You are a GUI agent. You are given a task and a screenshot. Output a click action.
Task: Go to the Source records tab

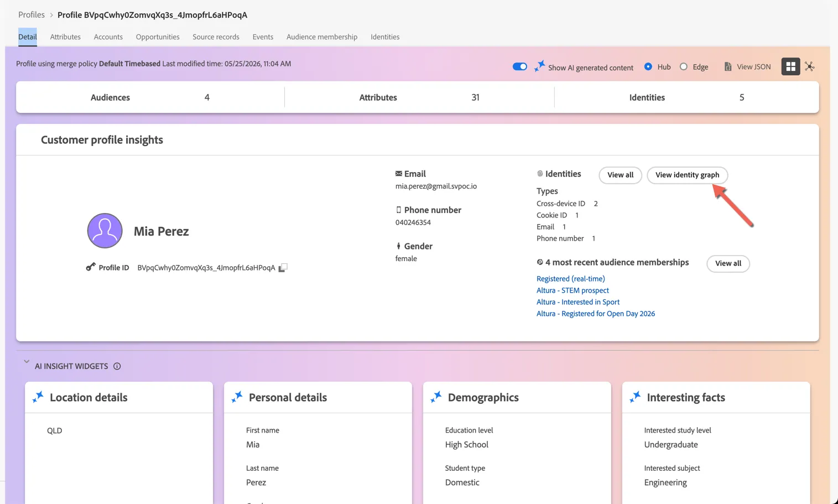[216, 37]
